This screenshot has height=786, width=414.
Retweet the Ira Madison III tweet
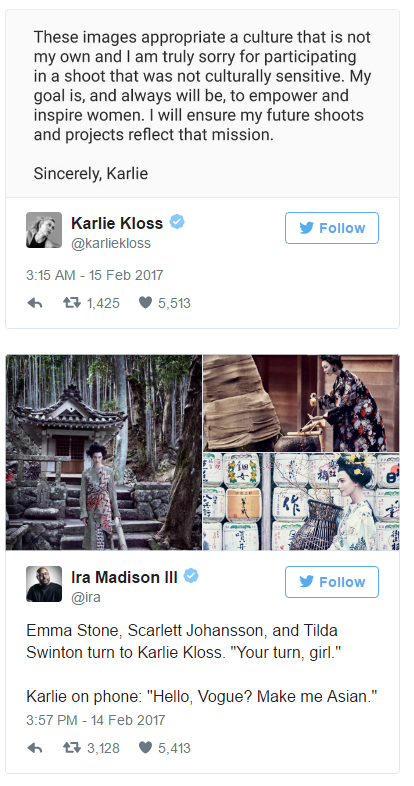(72, 748)
